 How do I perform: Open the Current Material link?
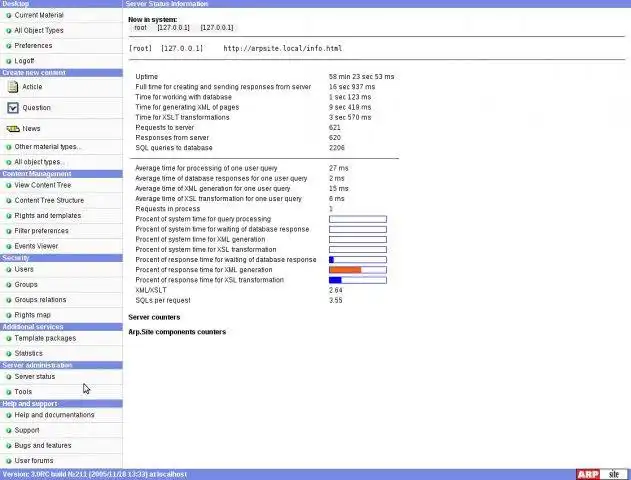39,15
